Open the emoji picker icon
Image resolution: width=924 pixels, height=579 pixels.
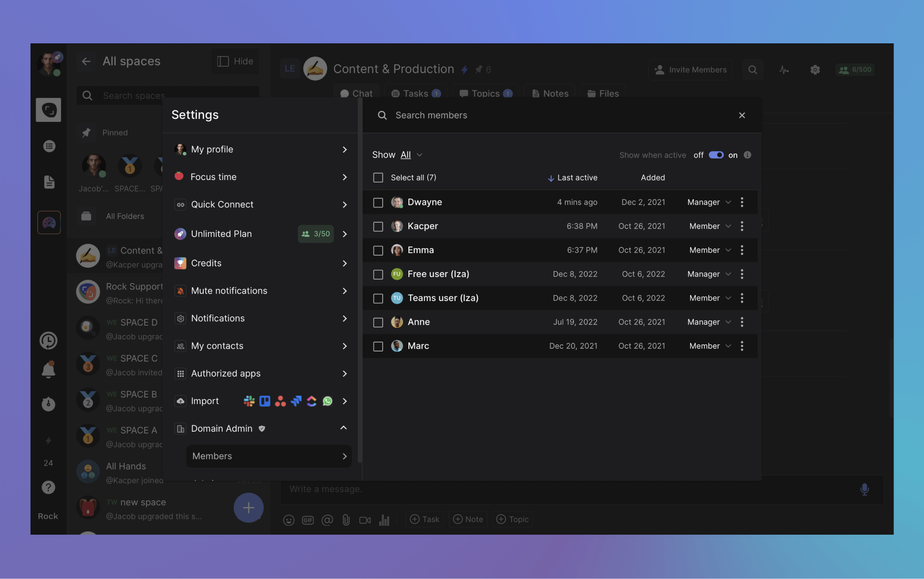(289, 520)
